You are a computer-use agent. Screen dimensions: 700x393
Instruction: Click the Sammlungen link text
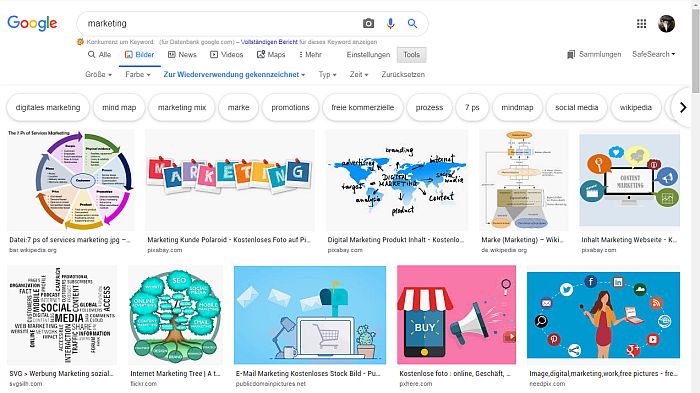(600, 54)
